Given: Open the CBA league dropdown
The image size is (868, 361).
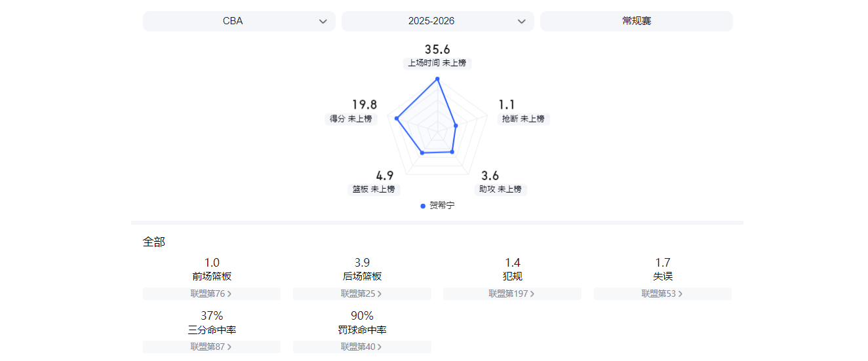Looking at the screenshot, I should coord(239,21).
